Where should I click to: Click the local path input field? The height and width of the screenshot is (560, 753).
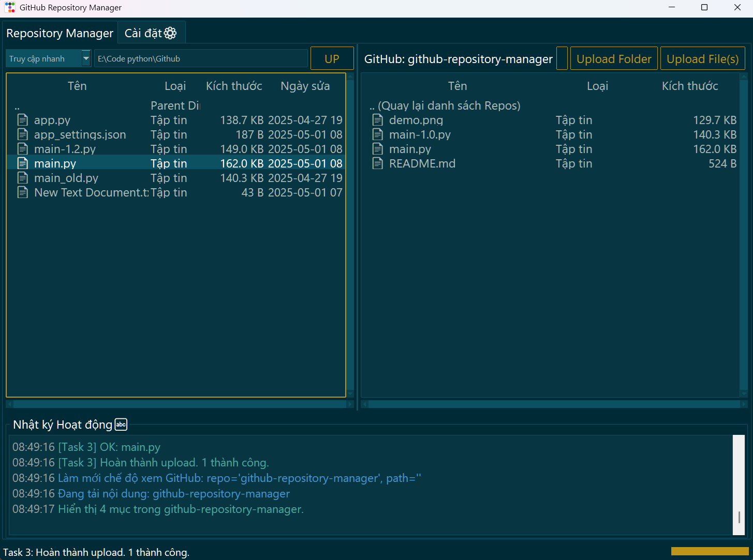201,58
